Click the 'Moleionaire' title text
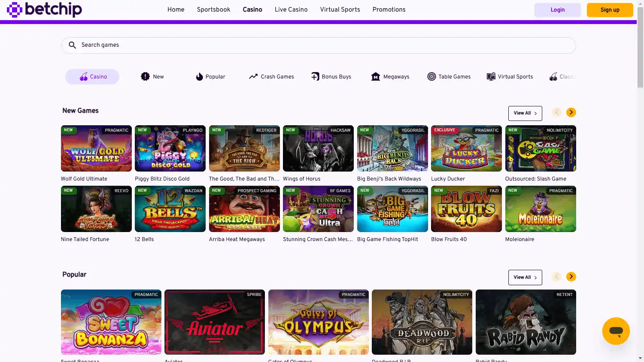Screen dimensions: 644x362 click(x=520, y=239)
